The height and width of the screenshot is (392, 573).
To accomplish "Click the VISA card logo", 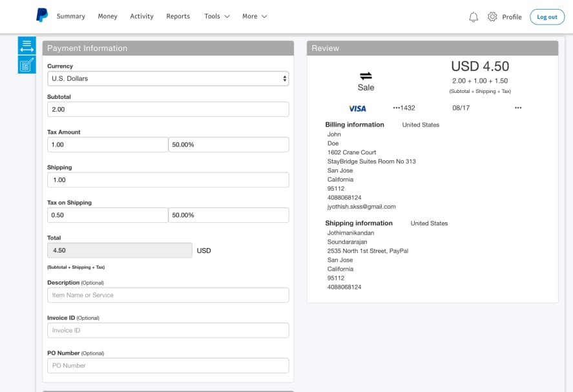I will [x=357, y=108].
